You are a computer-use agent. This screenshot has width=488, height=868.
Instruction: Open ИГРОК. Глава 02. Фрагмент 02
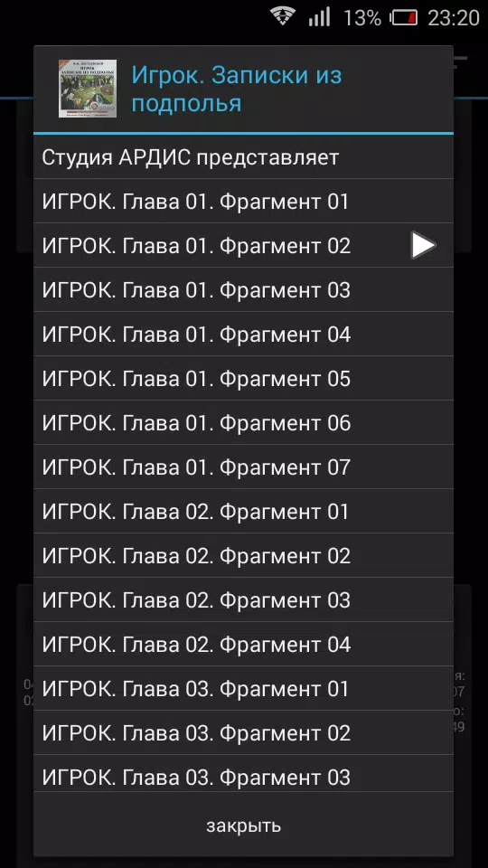(x=243, y=556)
